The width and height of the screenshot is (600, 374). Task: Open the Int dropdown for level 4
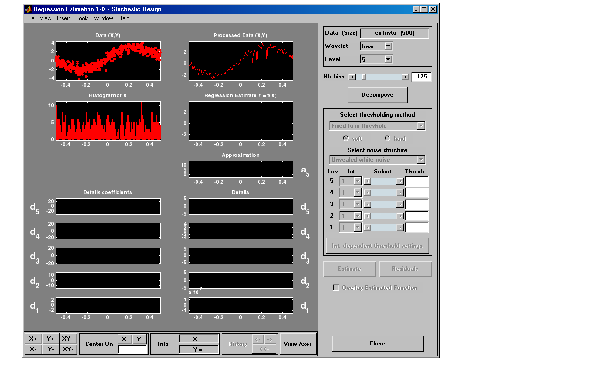click(351, 193)
